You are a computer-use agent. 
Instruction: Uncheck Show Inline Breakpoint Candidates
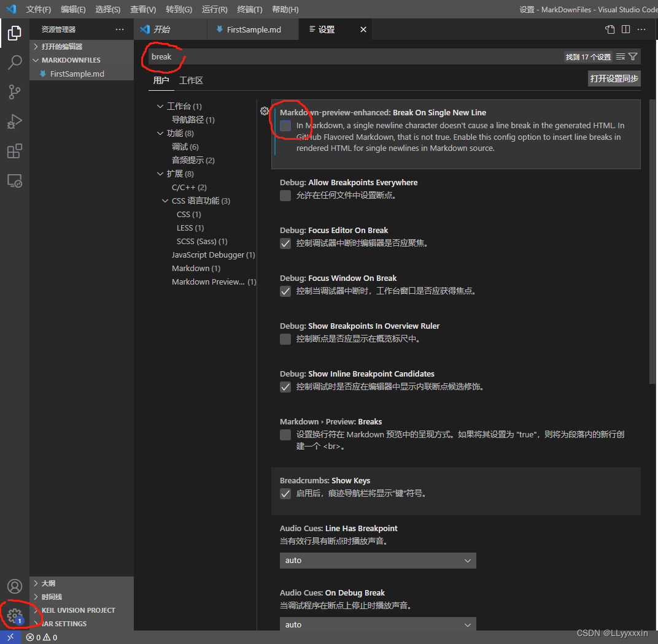click(285, 386)
